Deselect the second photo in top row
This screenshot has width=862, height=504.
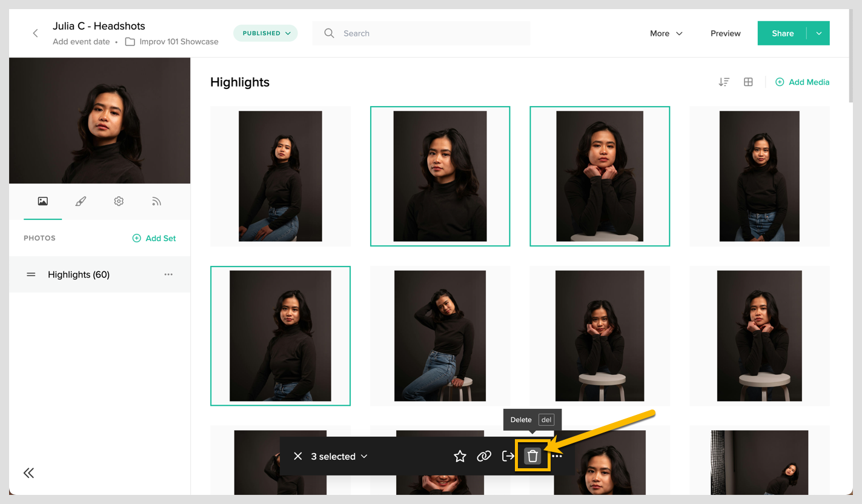440,176
